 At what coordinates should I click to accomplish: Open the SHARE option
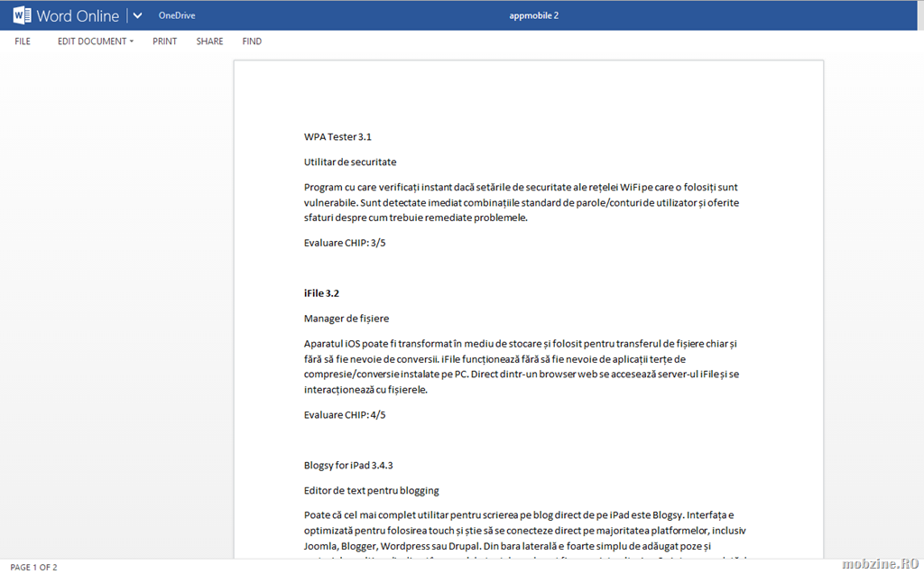point(209,42)
